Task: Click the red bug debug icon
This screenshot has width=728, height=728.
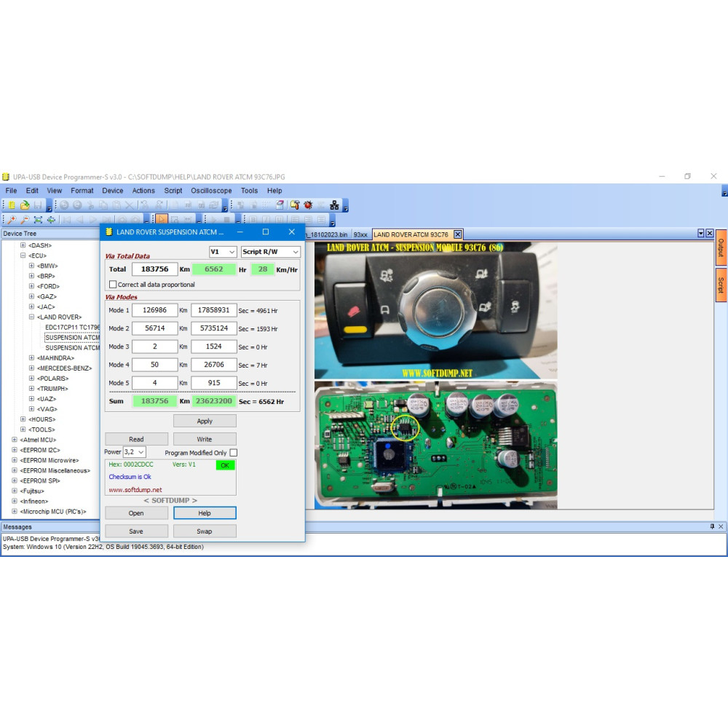Action: pos(308,205)
